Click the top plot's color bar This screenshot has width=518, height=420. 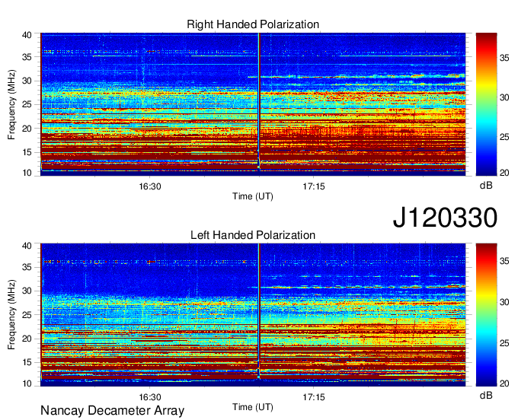[x=486, y=104]
